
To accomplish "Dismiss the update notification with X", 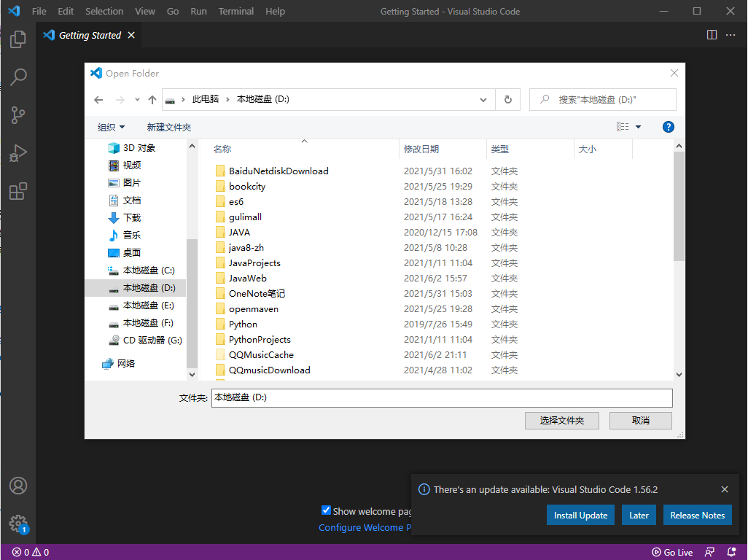I will (725, 489).
